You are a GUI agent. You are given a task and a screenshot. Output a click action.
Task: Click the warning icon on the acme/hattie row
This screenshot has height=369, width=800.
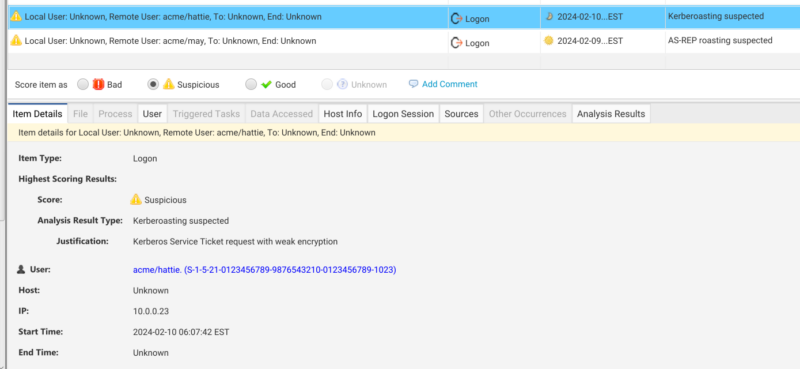pos(16,16)
